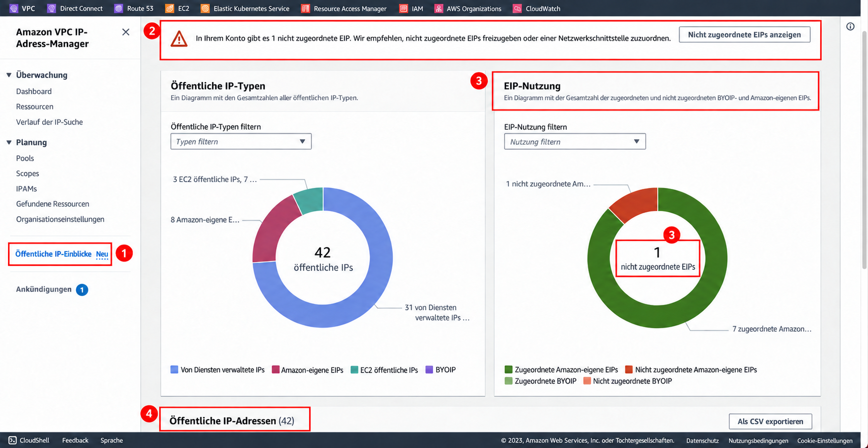868x448 pixels.
Task: Click light green Zugeordnete BYOIP swatch
Action: pos(508,381)
